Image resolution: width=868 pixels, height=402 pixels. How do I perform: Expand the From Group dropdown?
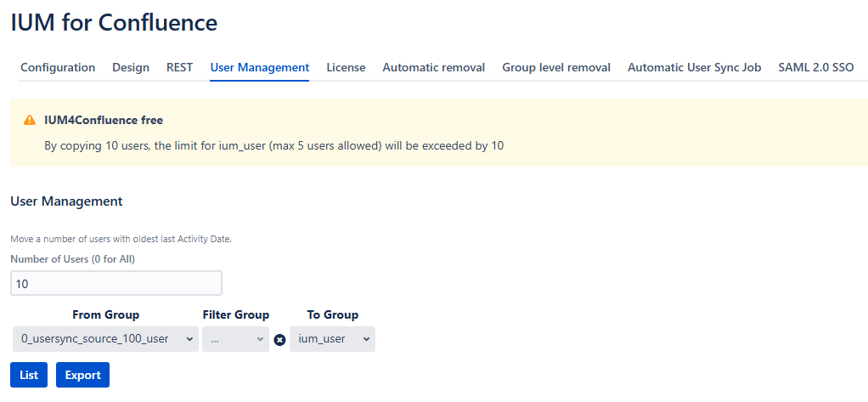tap(105, 339)
